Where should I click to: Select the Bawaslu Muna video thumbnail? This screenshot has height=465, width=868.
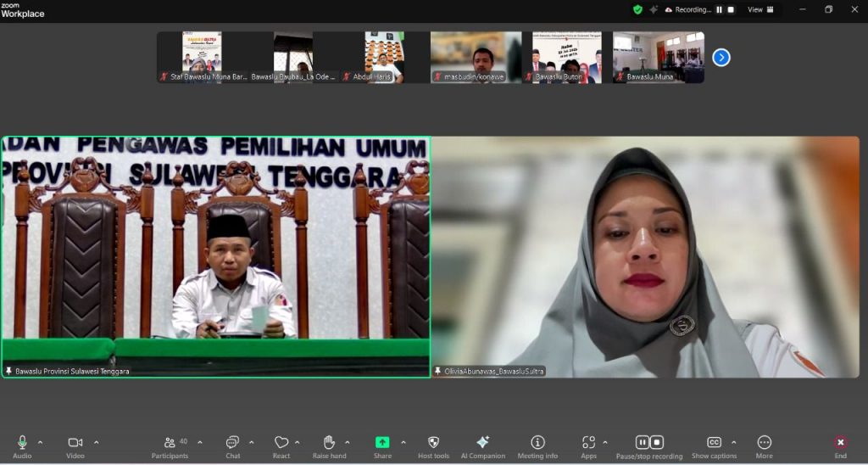(659, 57)
